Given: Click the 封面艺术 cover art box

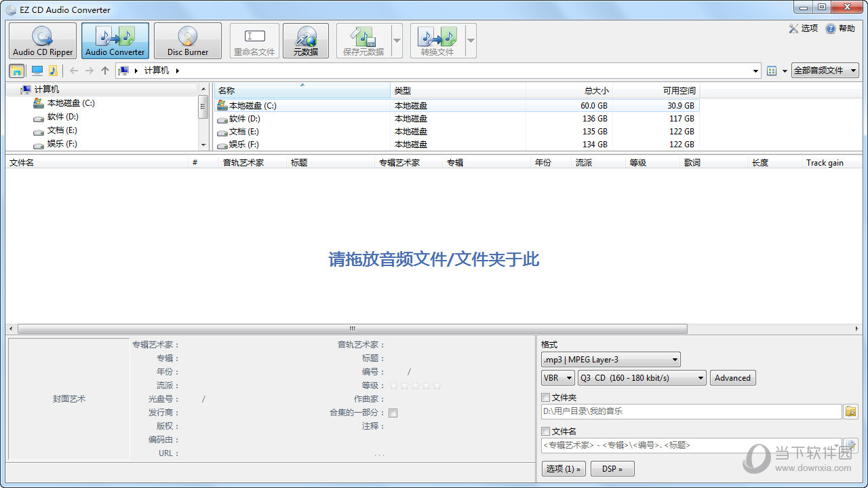Looking at the screenshot, I should point(69,399).
